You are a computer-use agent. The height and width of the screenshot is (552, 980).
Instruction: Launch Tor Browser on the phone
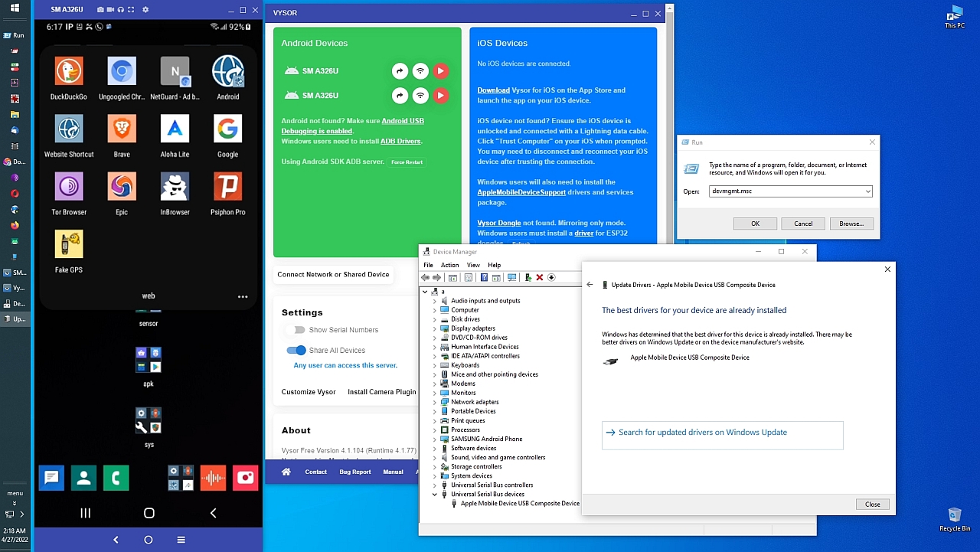click(69, 187)
